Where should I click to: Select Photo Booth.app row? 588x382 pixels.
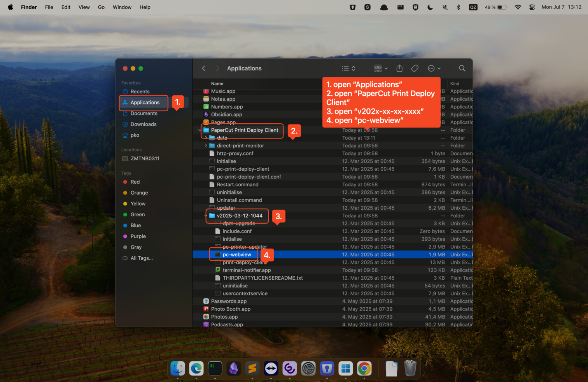point(333,309)
